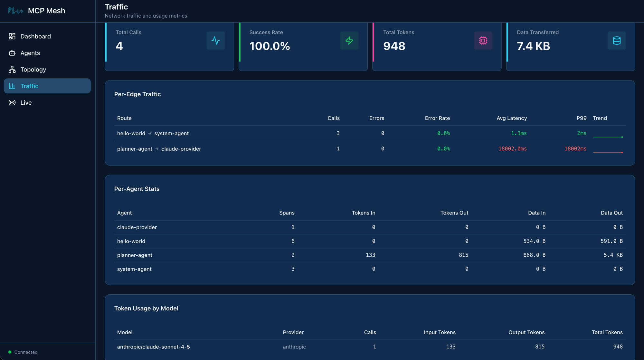Click the Connected status indicator

pos(23,352)
